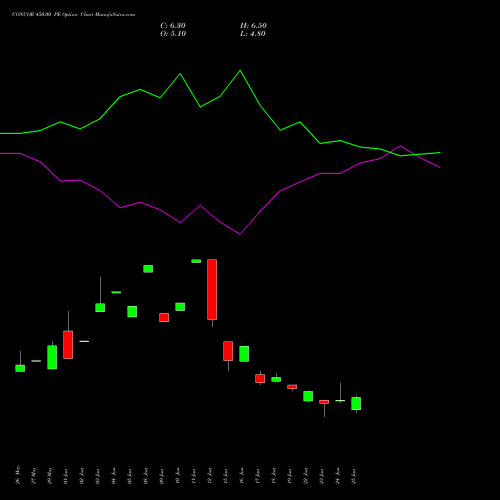Select the red candle above 09 Jun
This screenshot has width=500, height=500.
pos(164,317)
